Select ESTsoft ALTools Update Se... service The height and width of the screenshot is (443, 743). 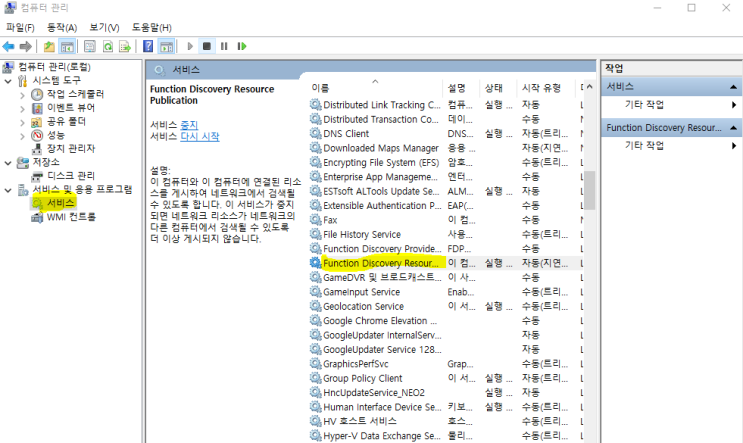pyautogui.click(x=446, y=191)
